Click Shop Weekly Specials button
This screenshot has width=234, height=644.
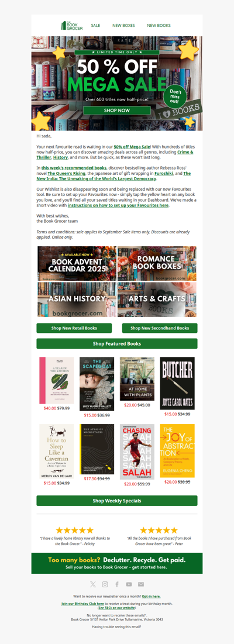coord(117,501)
